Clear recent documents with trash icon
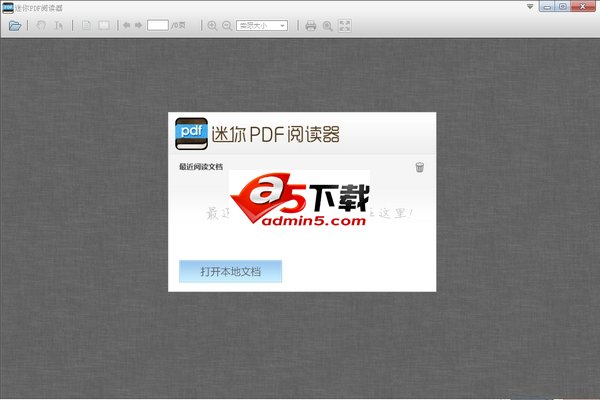 click(x=419, y=167)
